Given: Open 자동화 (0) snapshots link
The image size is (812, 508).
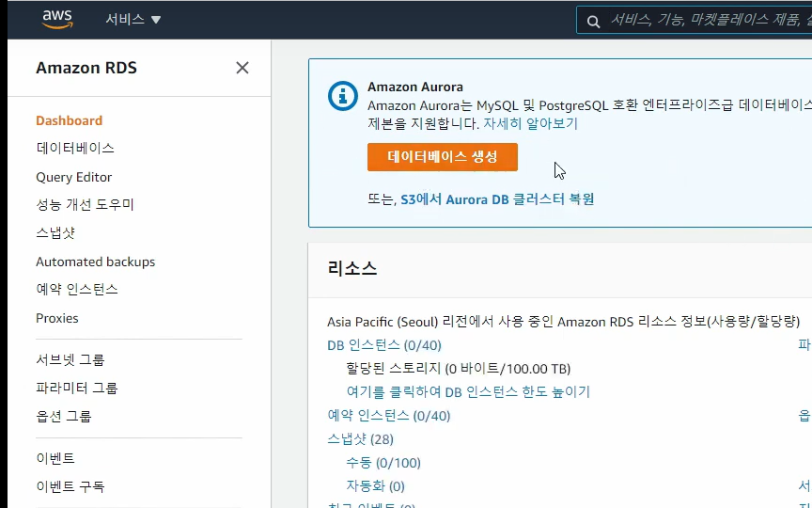Looking at the screenshot, I should click(x=375, y=486).
